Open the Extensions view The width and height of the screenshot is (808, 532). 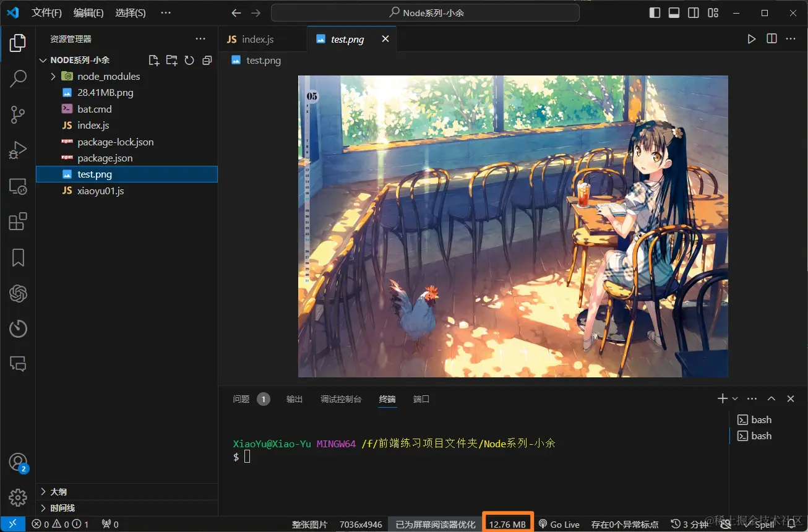[x=18, y=221]
